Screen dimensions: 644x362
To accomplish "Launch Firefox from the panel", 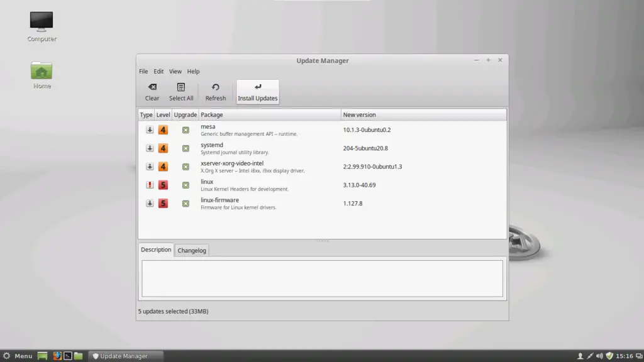I will click(57, 356).
